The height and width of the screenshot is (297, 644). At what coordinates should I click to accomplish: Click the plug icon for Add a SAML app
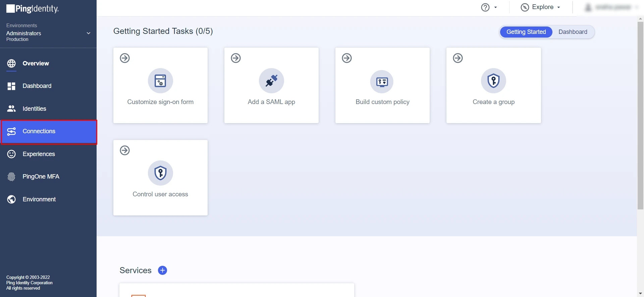271,81
